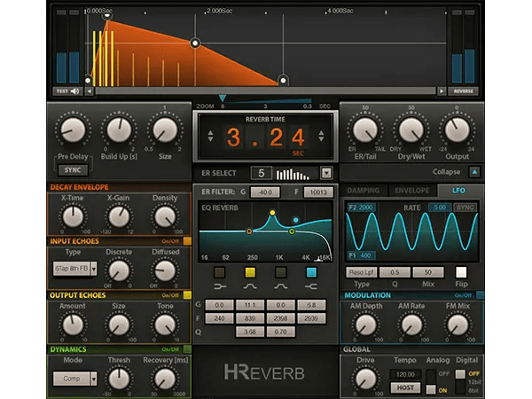The width and height of the screenshot is (532, 399).
Task: Toggle Modulation On/Off
Action: 480,295
